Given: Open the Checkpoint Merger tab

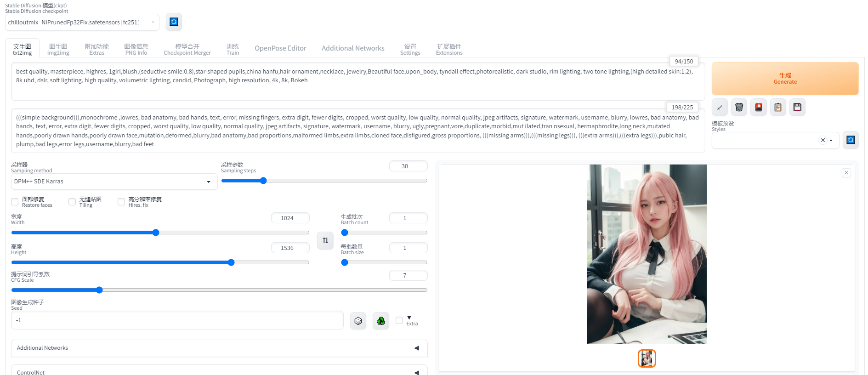Looking at the screenshot, I should tap(187, 49).
